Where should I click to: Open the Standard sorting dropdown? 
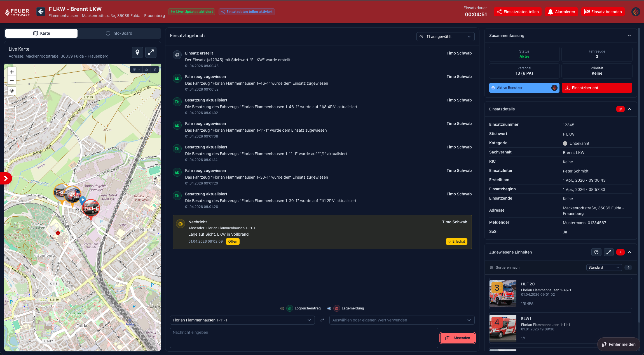[604, 268]
